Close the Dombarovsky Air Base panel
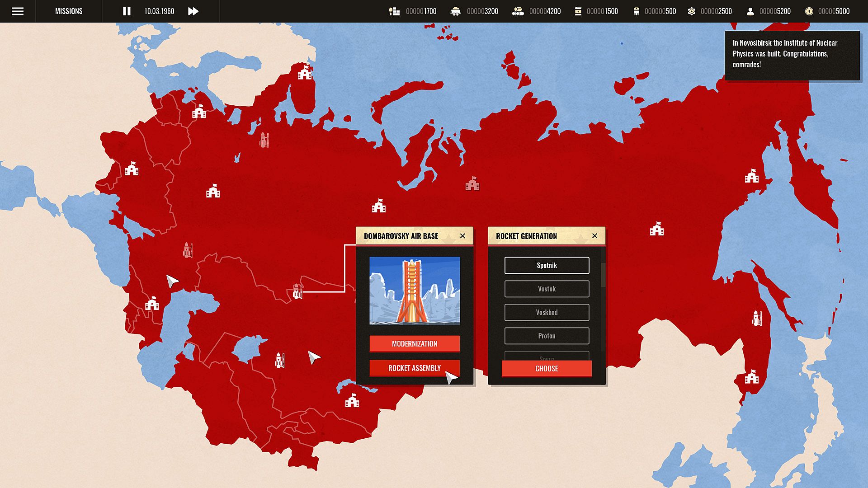This screenshot has width=868, height=488. [462, 236]
